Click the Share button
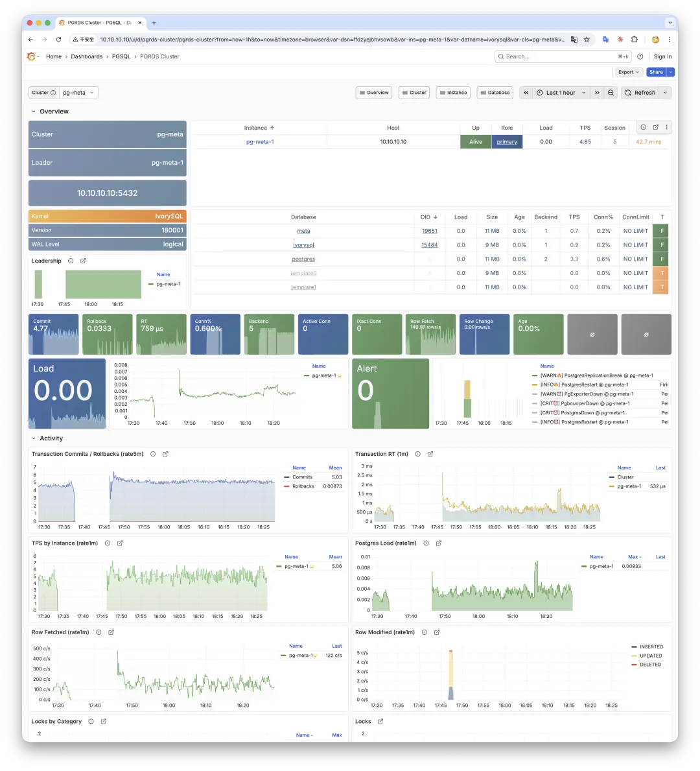 (x=655, y=72)
